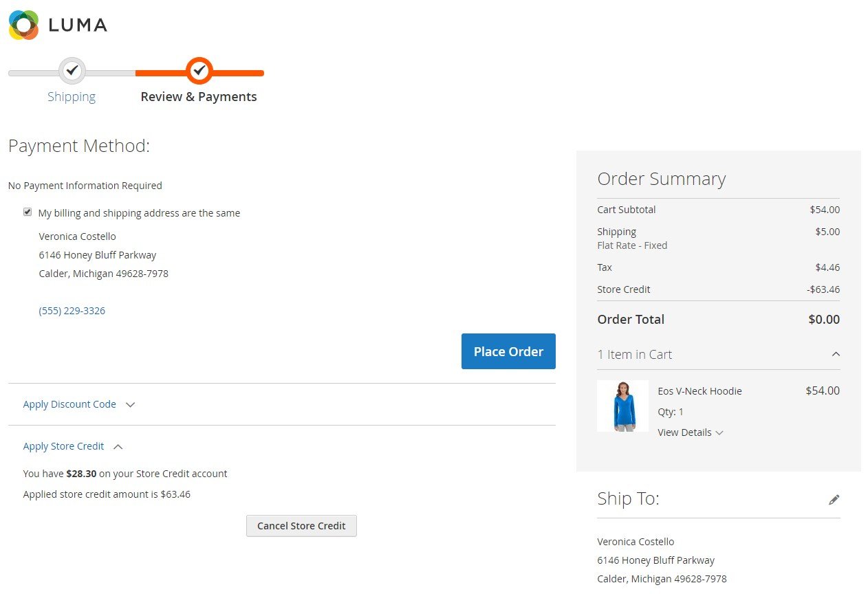This screenshot has width=868, height=594.
Task: Click the Shipping step checkmark circle
Action: point(72,70)
